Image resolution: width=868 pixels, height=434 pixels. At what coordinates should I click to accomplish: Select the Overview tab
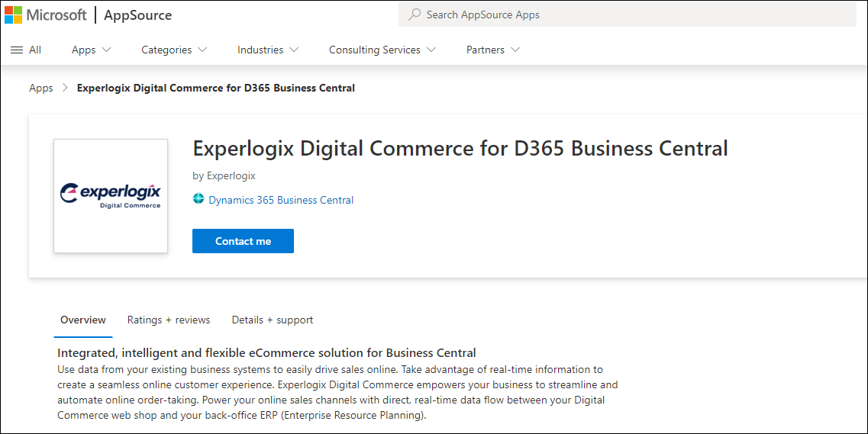coord(83,320)
